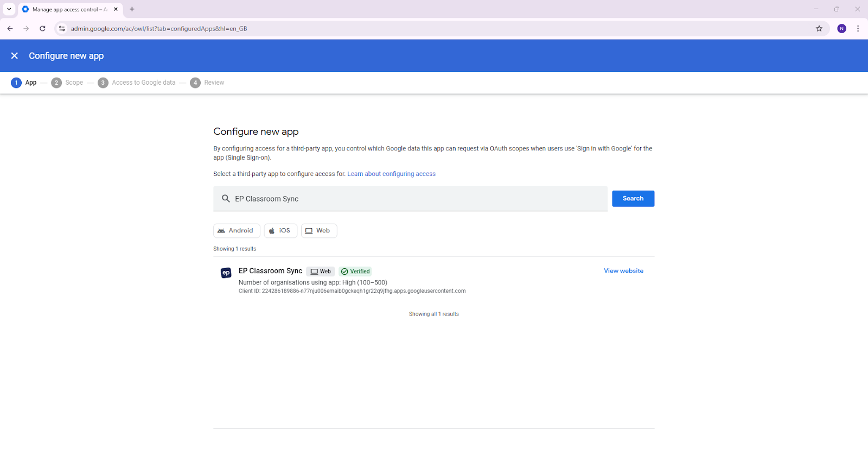Click the 'Showing 1 results' label
The width and height of the screenshot is (868, 467).
(234, 249)
